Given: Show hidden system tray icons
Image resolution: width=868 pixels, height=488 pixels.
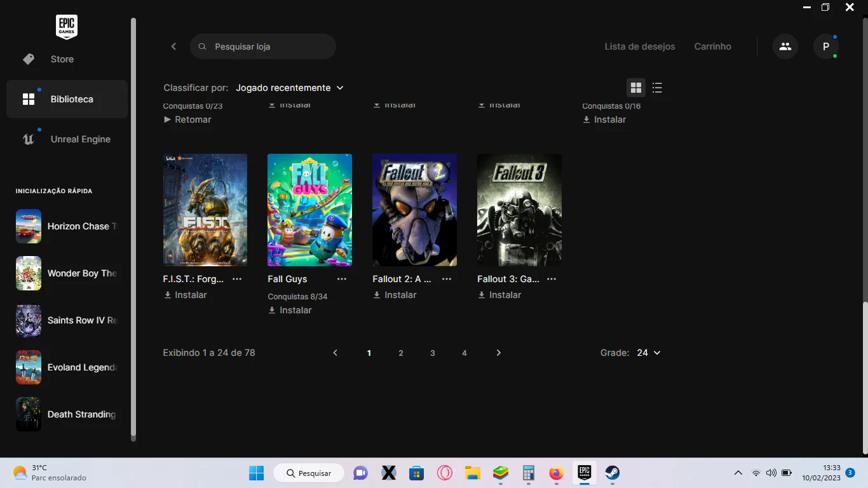Looking at the screenshot, I should click(x=738, y=473).
